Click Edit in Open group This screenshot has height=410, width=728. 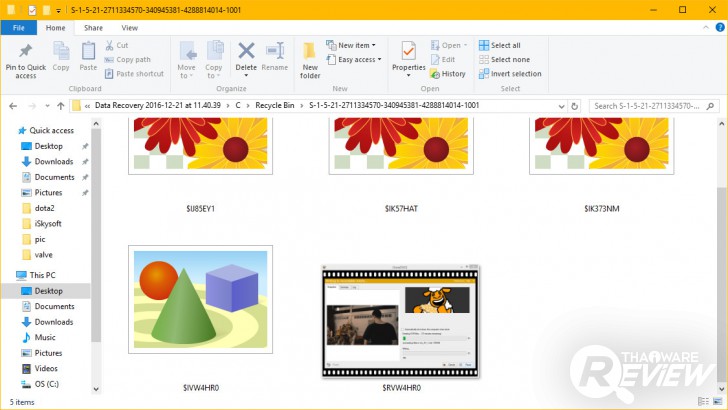[x=443, y=59]
